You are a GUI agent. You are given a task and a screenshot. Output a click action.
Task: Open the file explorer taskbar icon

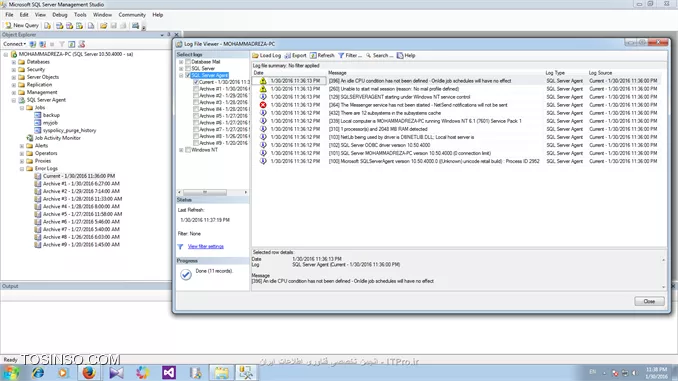pos(221,372)
